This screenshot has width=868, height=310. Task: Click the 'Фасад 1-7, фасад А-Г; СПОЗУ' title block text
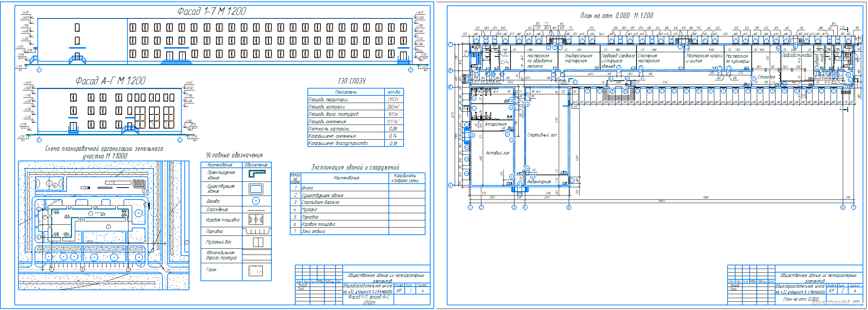369,300
